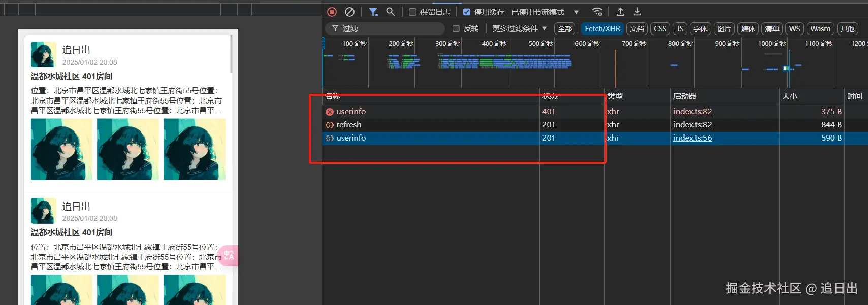
Task: Sort by 大小 column header
Action: coord(812,96)
